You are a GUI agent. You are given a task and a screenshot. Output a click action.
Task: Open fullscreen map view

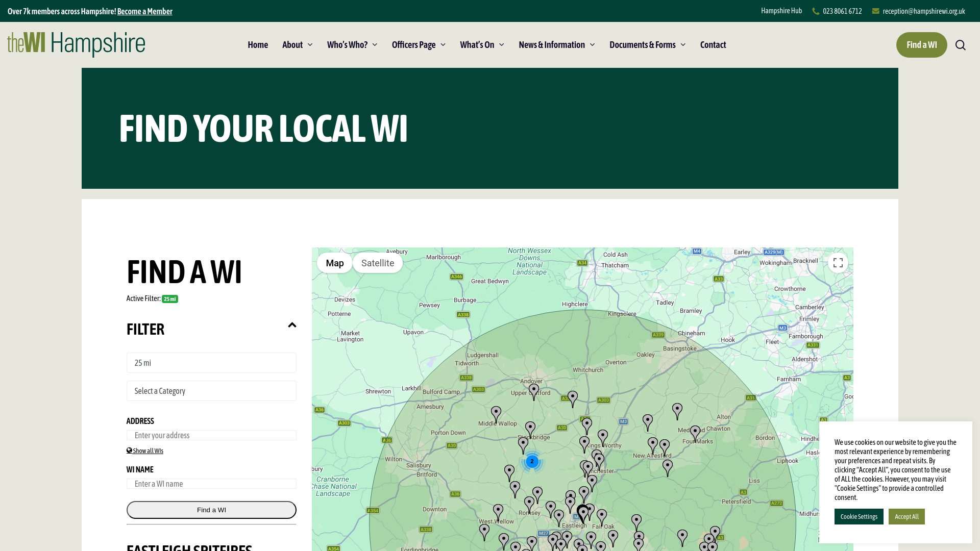coord(838,263)
